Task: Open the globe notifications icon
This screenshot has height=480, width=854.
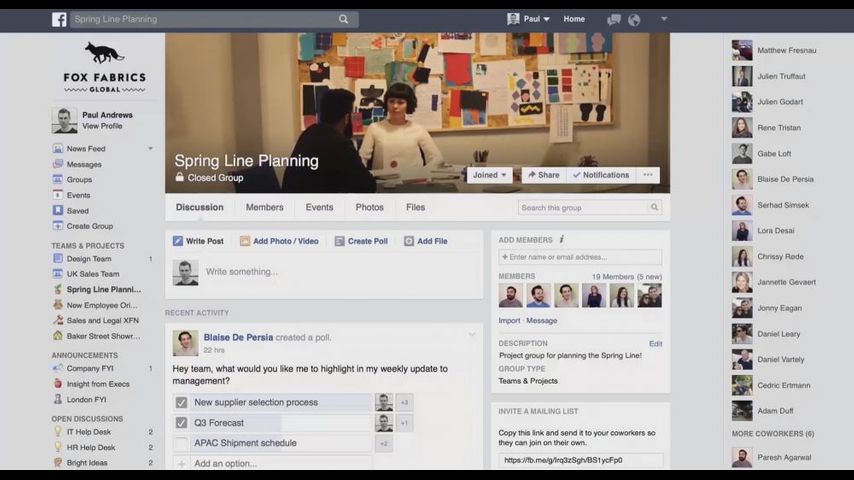Action: (634, 20)
